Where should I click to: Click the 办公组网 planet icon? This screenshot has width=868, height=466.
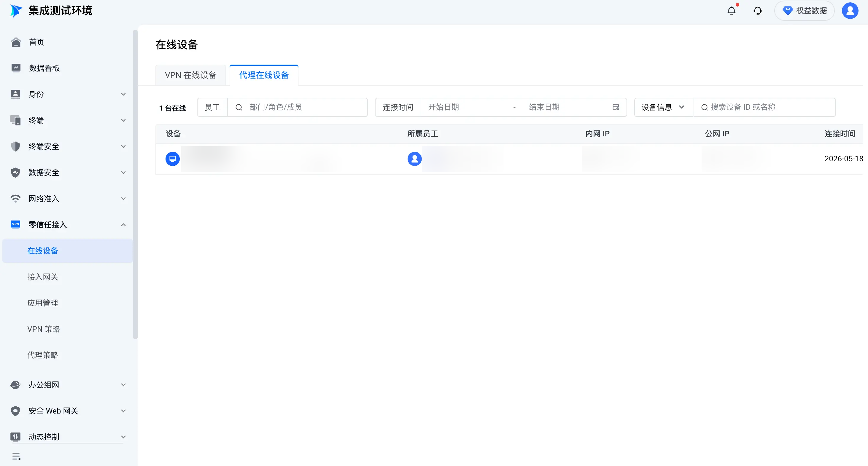(15, 384)
